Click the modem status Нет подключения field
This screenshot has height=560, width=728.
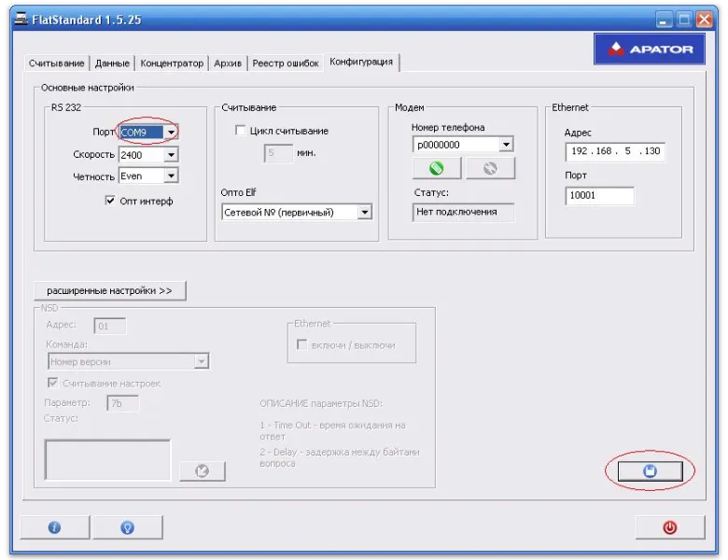463,212
